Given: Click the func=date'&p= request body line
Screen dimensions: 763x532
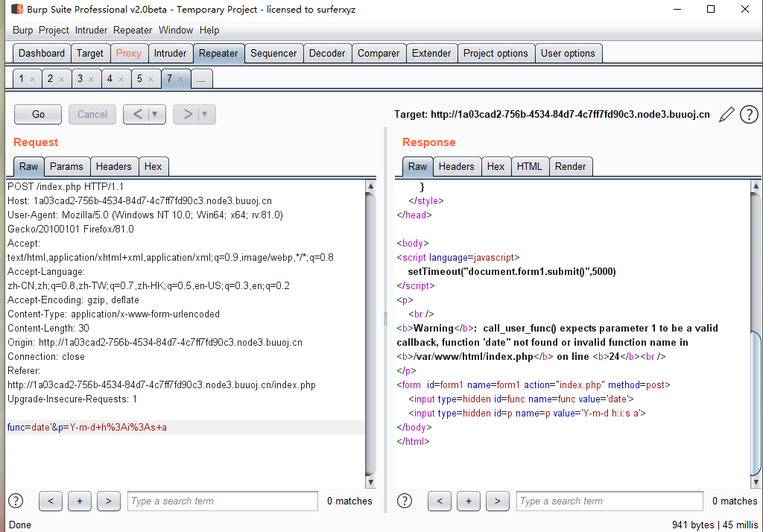Looking at the screenshot, I should (185, 428).
